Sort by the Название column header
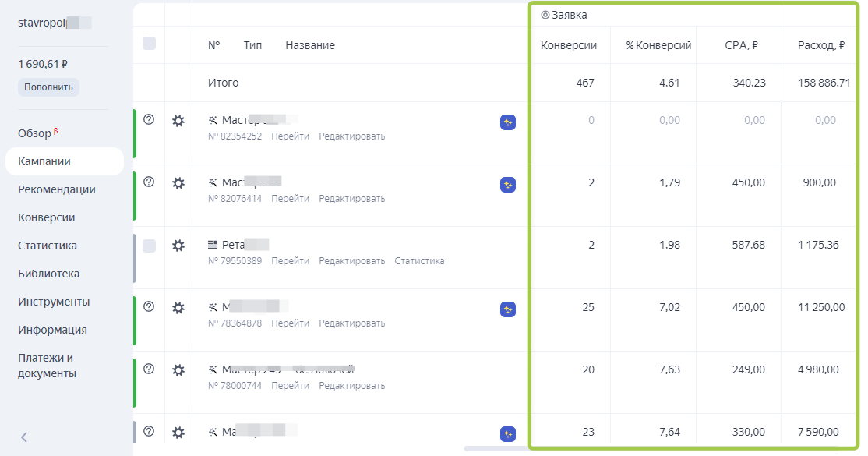 (x=310, y=45)
